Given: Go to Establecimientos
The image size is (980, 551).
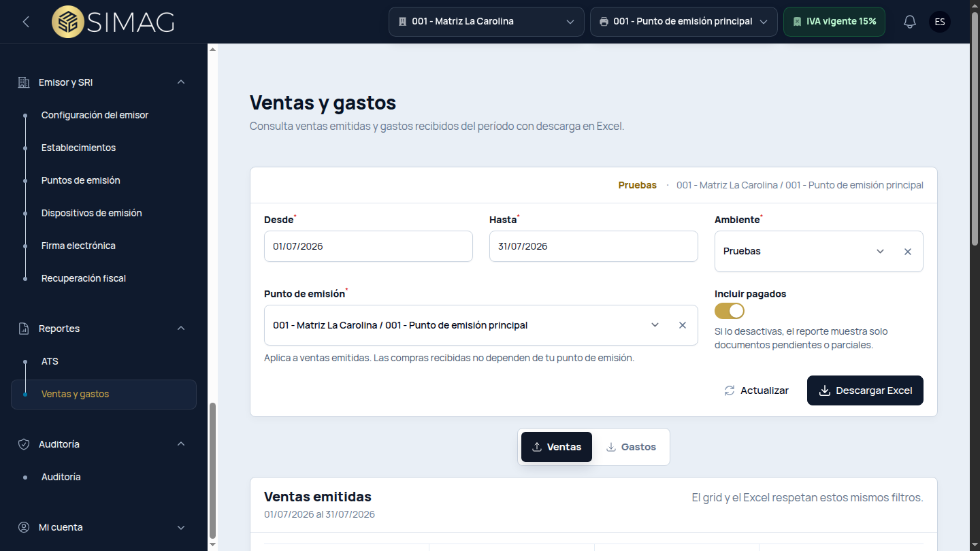Looking at the screenshot, I should point(78,148).
